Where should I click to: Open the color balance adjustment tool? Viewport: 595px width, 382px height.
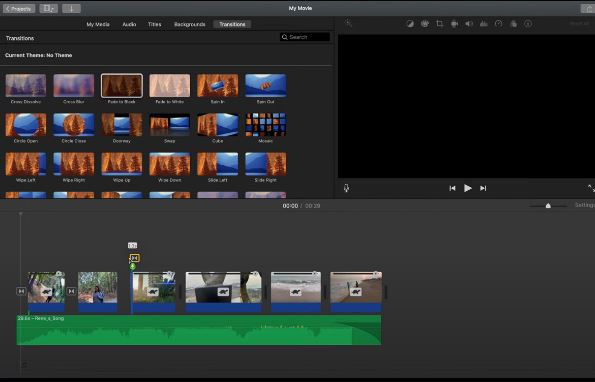pos(410,24)
